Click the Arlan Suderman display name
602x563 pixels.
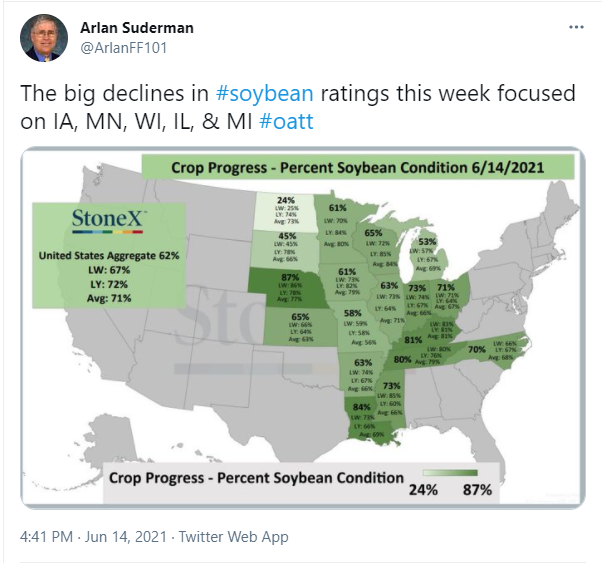[x=137, y=28]
